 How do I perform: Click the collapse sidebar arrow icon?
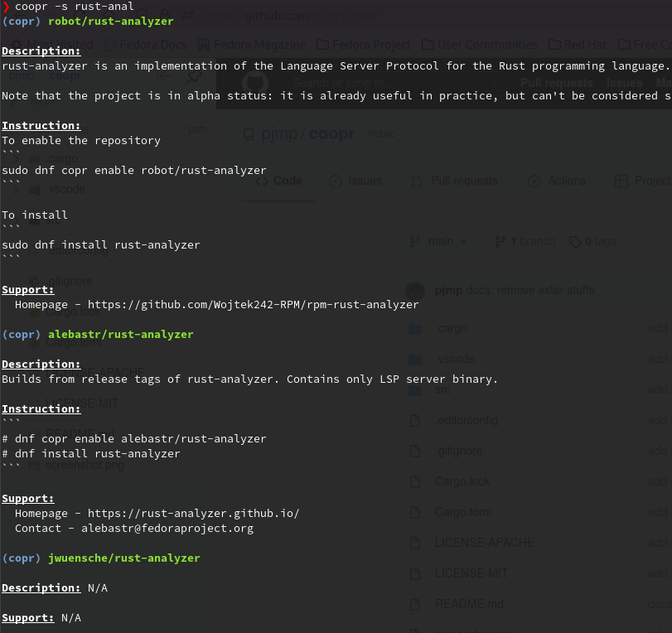pos(164,77)
